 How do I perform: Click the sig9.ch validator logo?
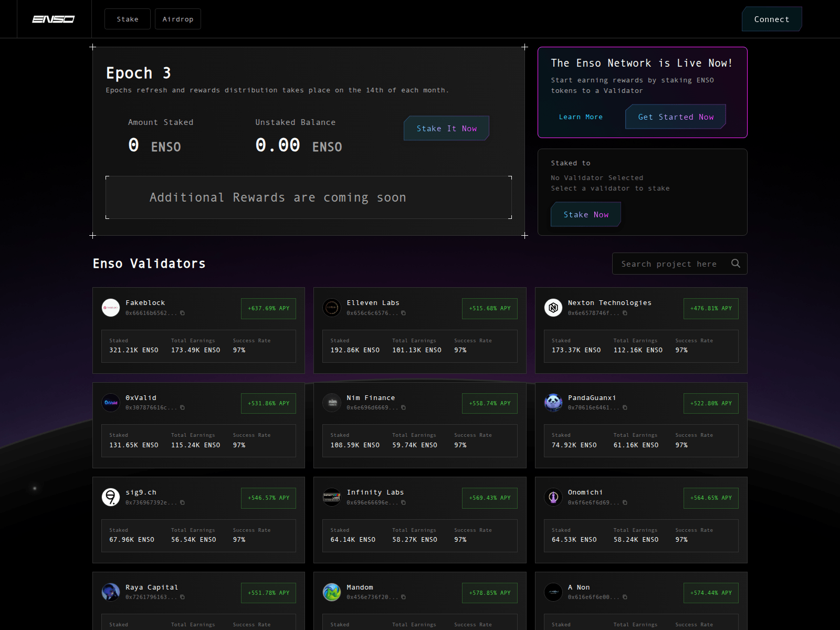pos(111,497)
